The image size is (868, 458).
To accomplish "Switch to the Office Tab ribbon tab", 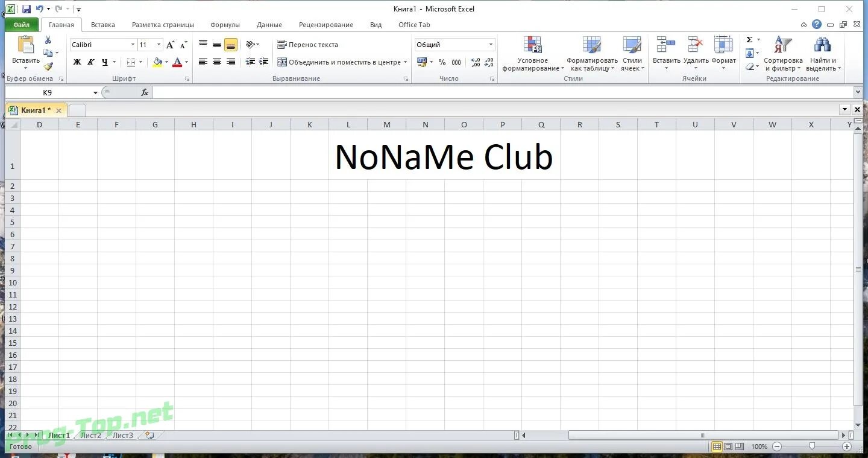I will [x=414, y=25].
